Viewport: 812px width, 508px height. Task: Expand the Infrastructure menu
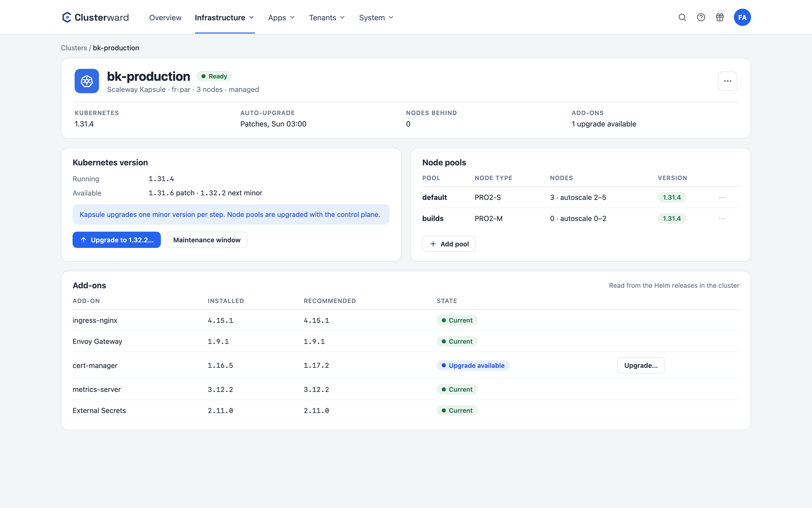coord(225,18)
